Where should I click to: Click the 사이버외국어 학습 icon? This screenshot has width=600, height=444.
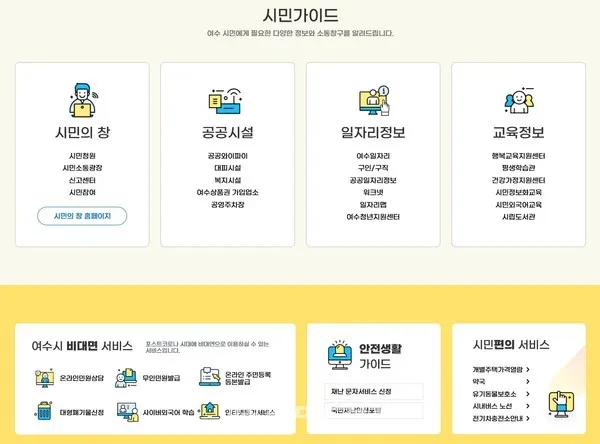128,412
